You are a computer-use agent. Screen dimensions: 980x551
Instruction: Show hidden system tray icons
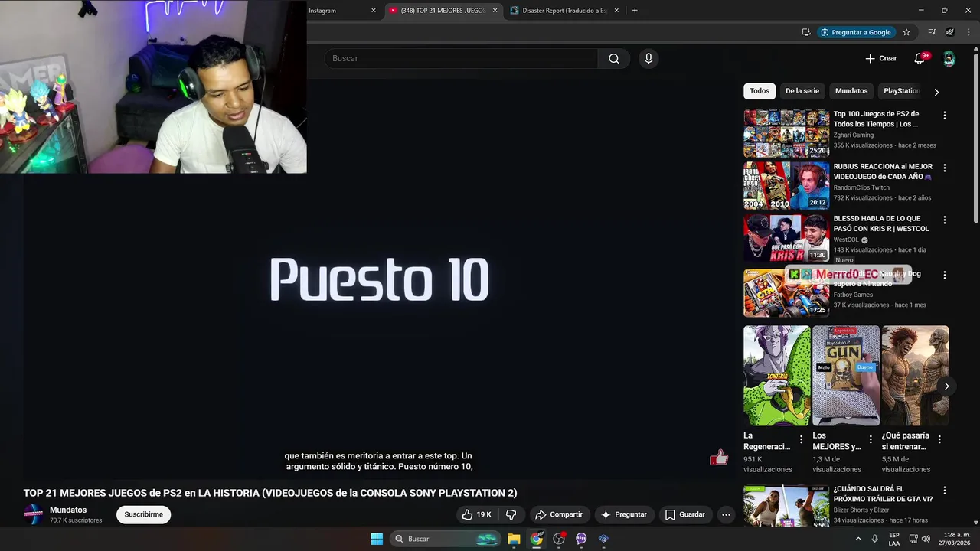pyautogui.click(x=858, y=539)
